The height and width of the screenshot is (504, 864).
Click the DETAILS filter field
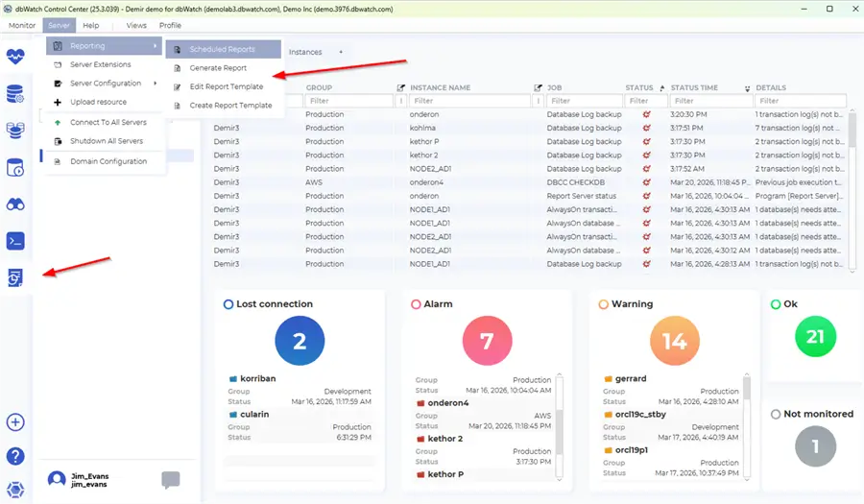[800, 101]
